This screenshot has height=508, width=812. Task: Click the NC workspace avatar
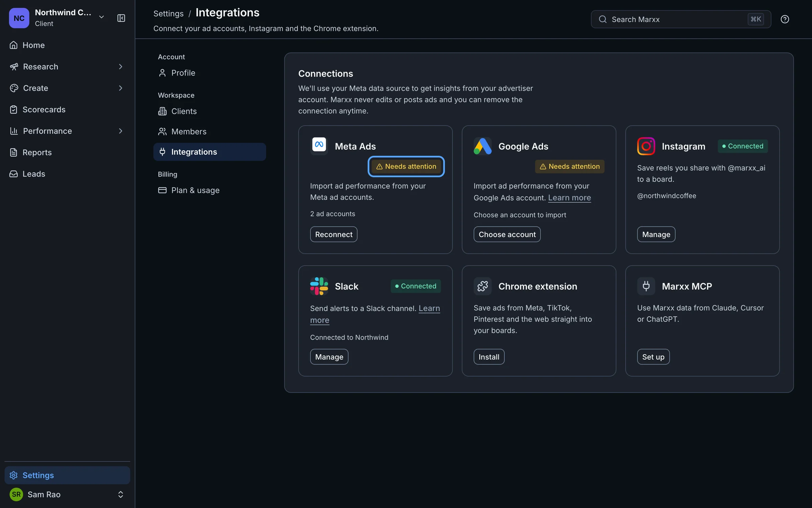(x=19, y=18)
